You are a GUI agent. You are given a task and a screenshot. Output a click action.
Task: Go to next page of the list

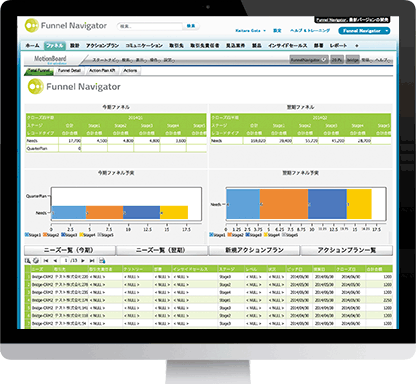[83, 260]
